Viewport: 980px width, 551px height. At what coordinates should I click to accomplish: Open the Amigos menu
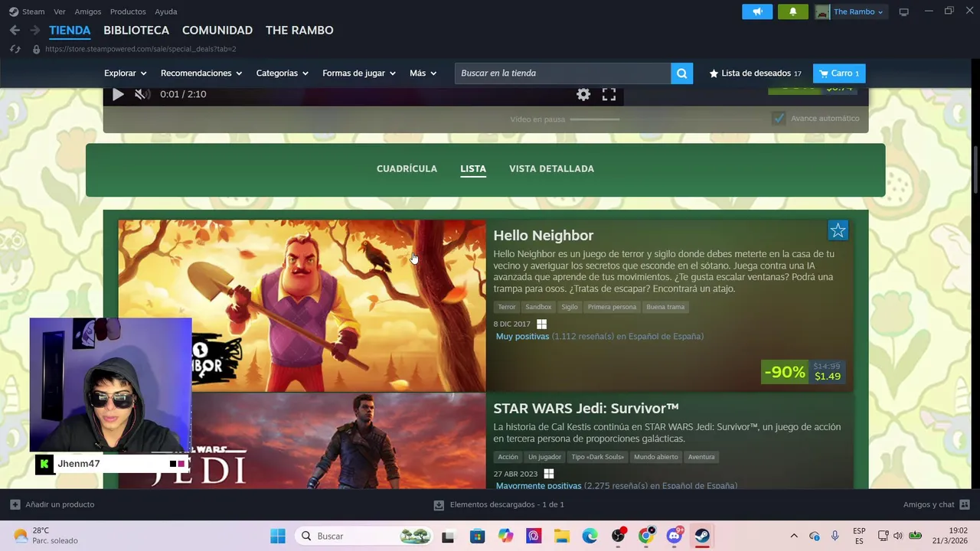point(88,11)
